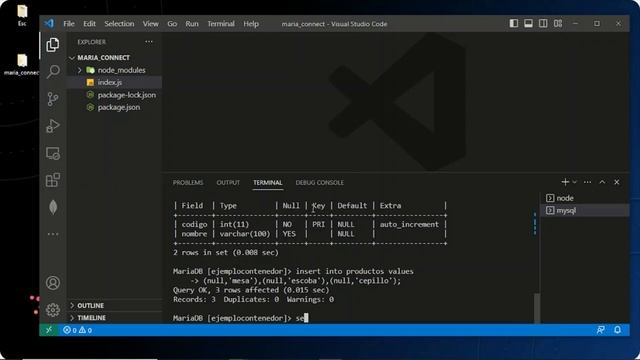640x360 pixels.
Task: Click the 'insert into productos values' command
Action: (355, 271)
